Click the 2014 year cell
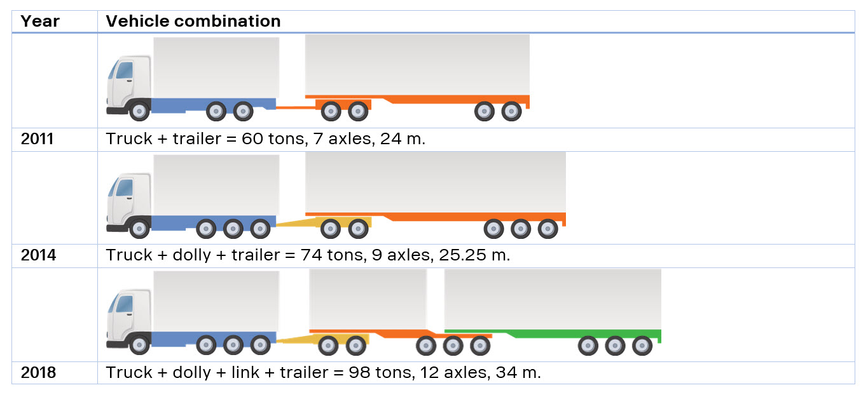This screenshot has width=868, height=397. click(x=55, y=255)
